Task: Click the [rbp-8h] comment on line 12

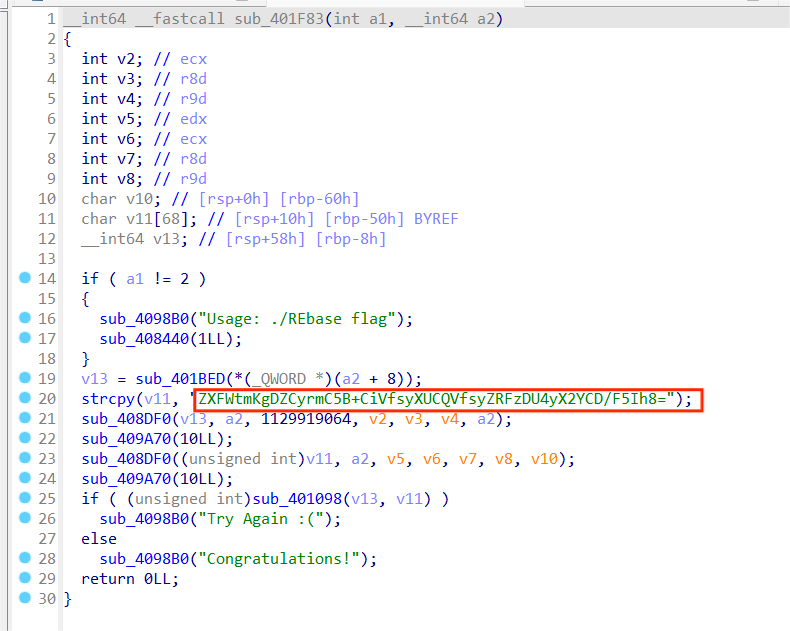Action: tap(351, 239)
